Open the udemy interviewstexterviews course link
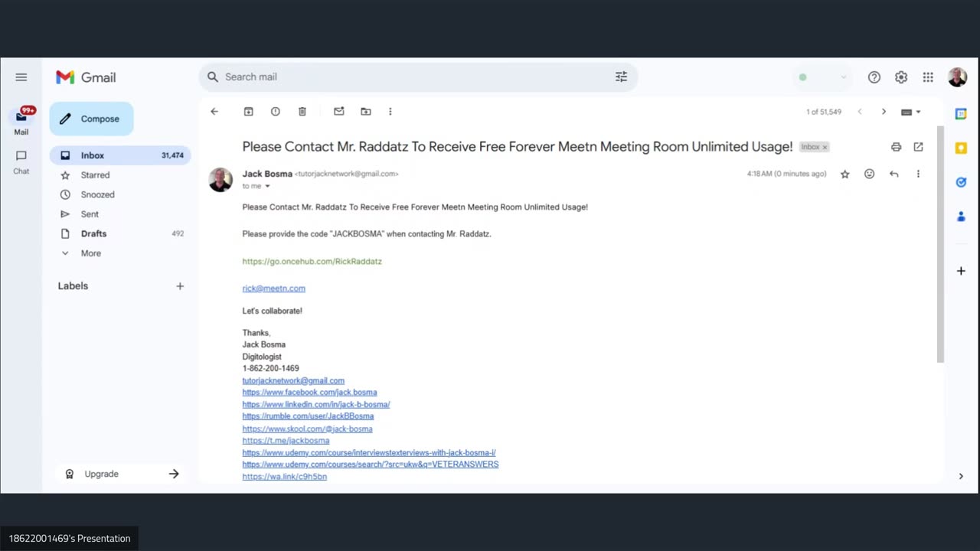Screen dimensions: 980x551 (x=369, y=453)
